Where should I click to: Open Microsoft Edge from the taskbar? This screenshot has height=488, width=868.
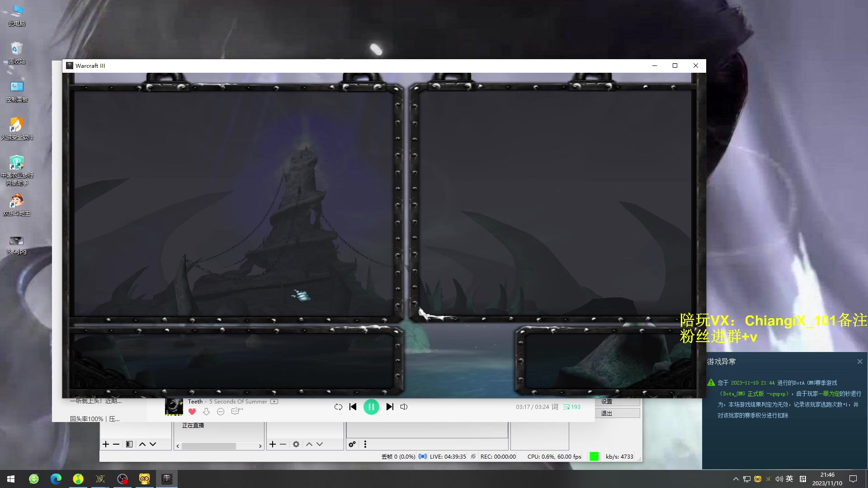coord(56,479)
